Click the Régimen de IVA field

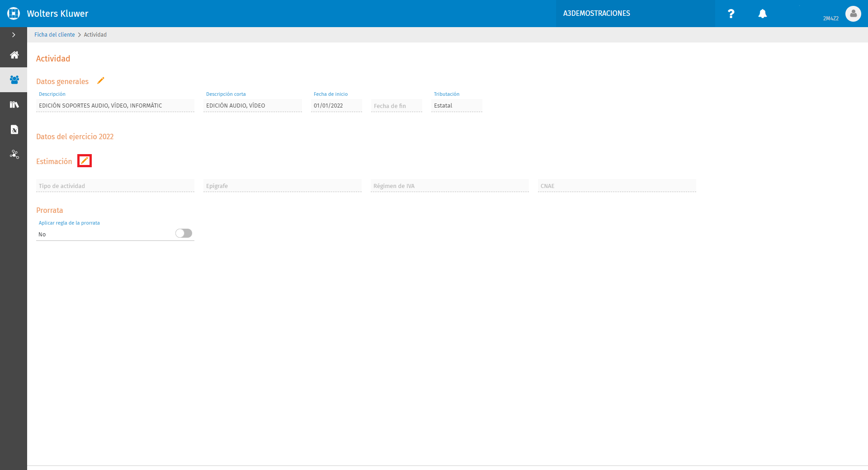450,186
